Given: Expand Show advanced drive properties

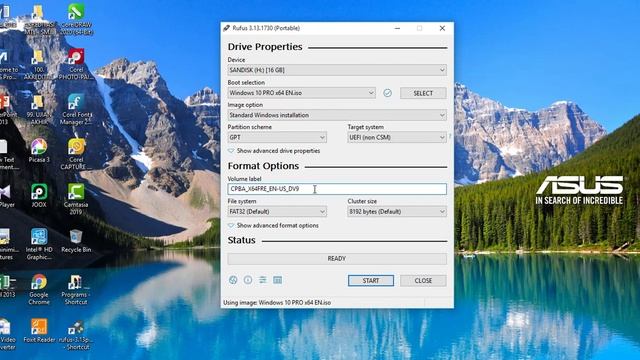Looking at the screenshot, I should [x=274, y=151].
